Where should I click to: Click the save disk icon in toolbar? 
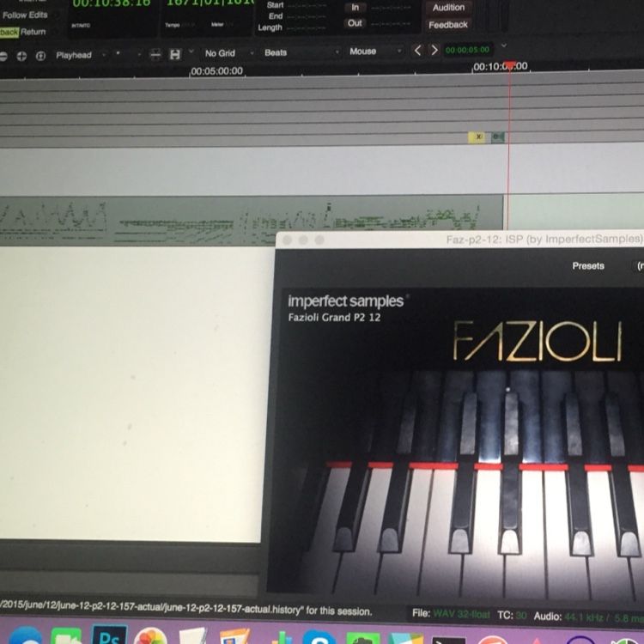pos(175,54)
